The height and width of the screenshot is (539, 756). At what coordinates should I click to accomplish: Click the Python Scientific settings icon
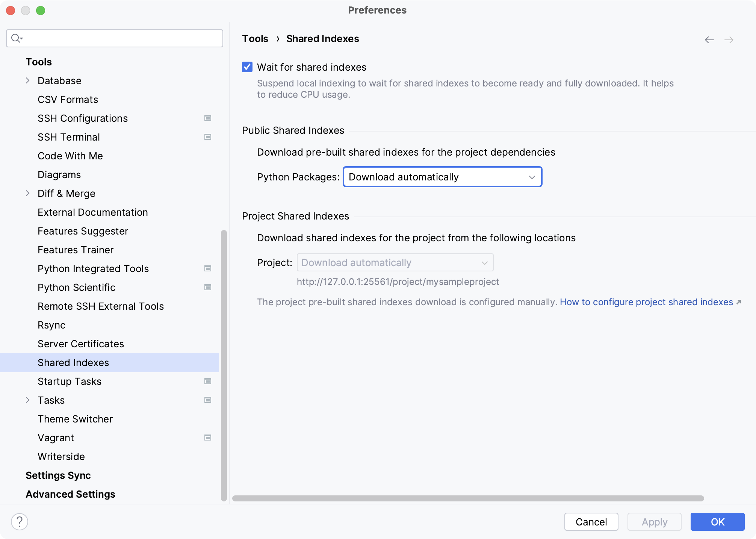click(x=209, y=288)
